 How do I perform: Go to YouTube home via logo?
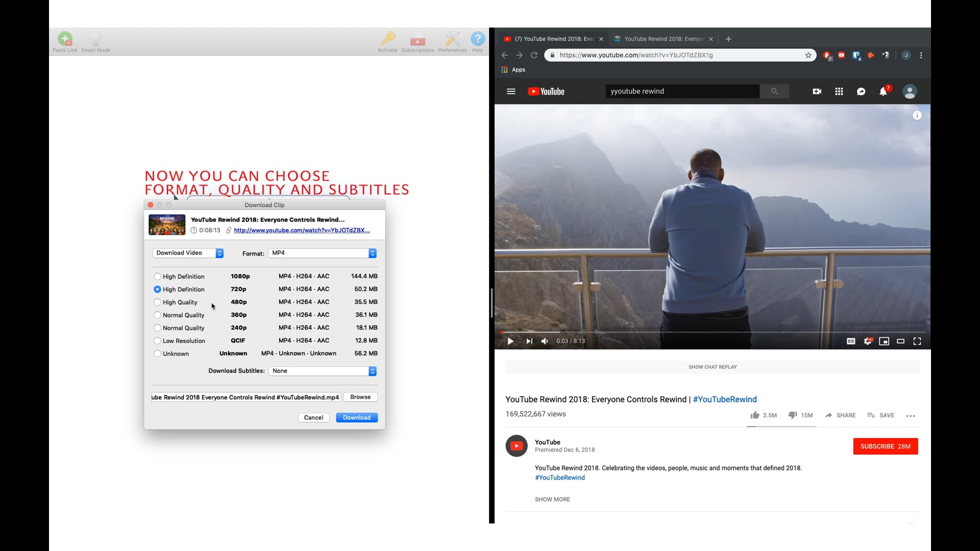[546, 91]
